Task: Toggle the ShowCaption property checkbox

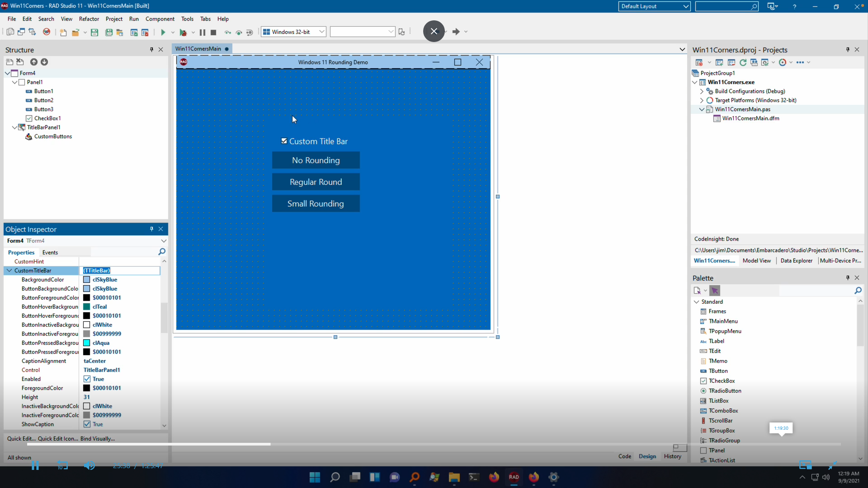Action: [x=87, y=424]
